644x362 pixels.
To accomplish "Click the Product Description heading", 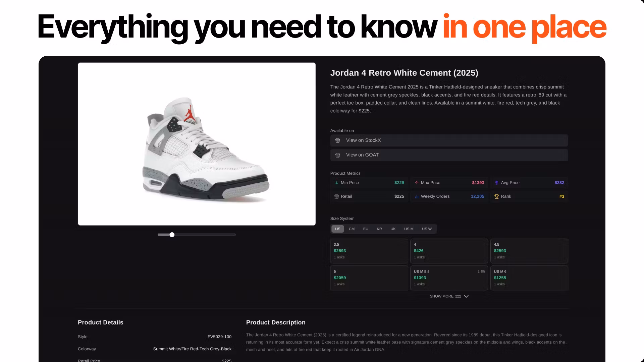I will click(x=276, y=322).
